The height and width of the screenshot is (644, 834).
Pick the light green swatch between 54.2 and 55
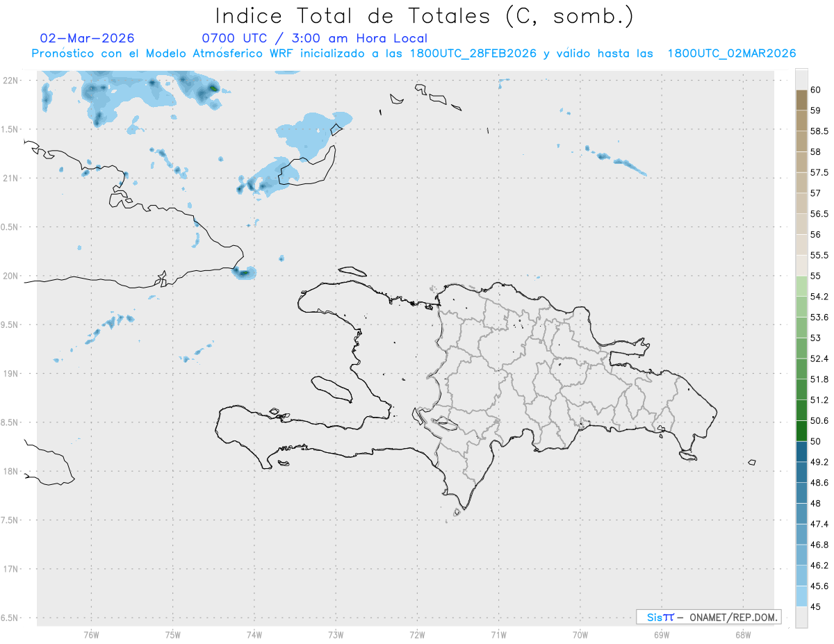(x=801, y=286)
